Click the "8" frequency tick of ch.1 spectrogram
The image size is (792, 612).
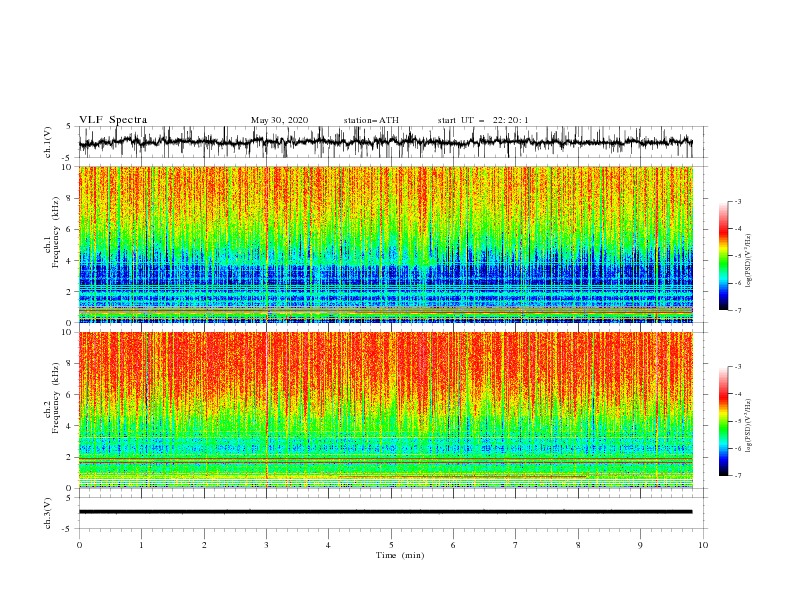tap(71, 198)
